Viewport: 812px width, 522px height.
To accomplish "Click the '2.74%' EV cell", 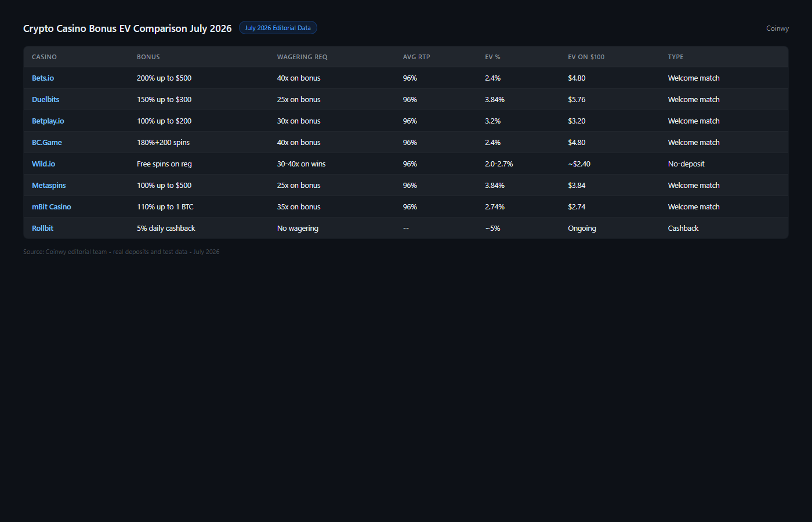I will (x=495, y=207).
